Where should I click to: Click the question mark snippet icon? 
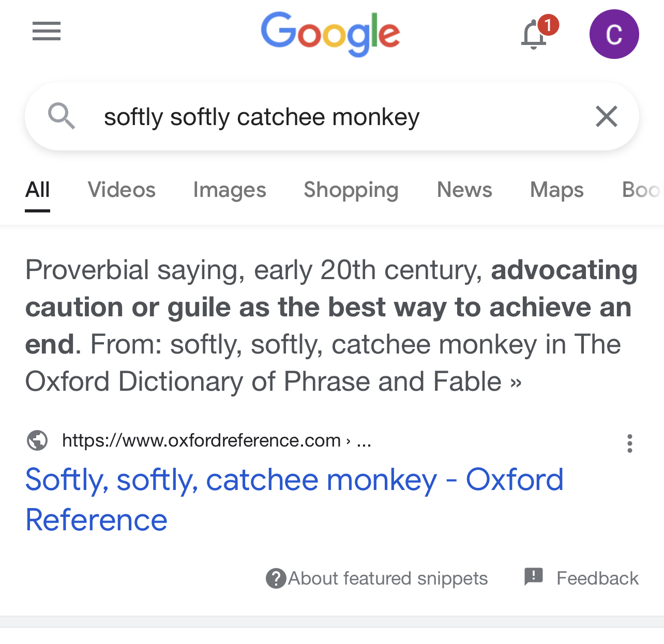(x=276, y=578)
